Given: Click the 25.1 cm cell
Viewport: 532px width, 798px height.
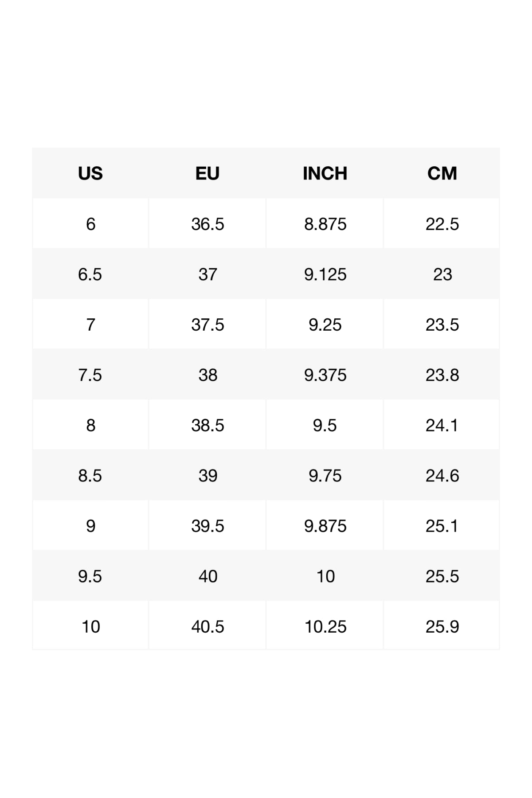Looking at the screenshot, I should [442, 526].
